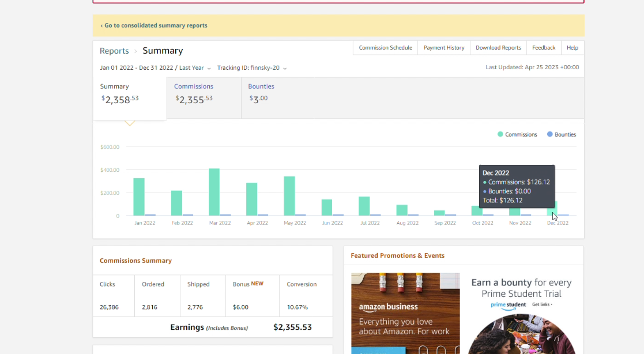Viewport: 644px width, 354px height.
Task: Click Get links under Prime Student
Action: tap(542, 305)
